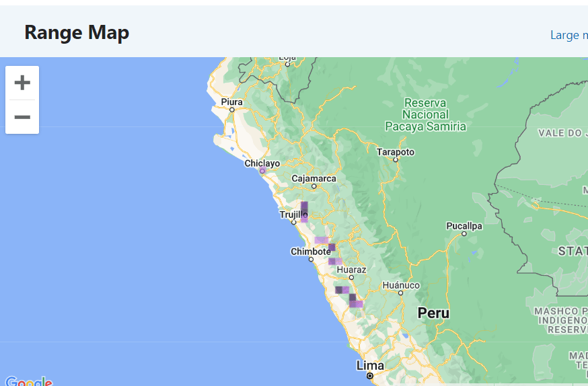
Task: Click the Huaraz city marker
Action: click(x=351, y=278)
